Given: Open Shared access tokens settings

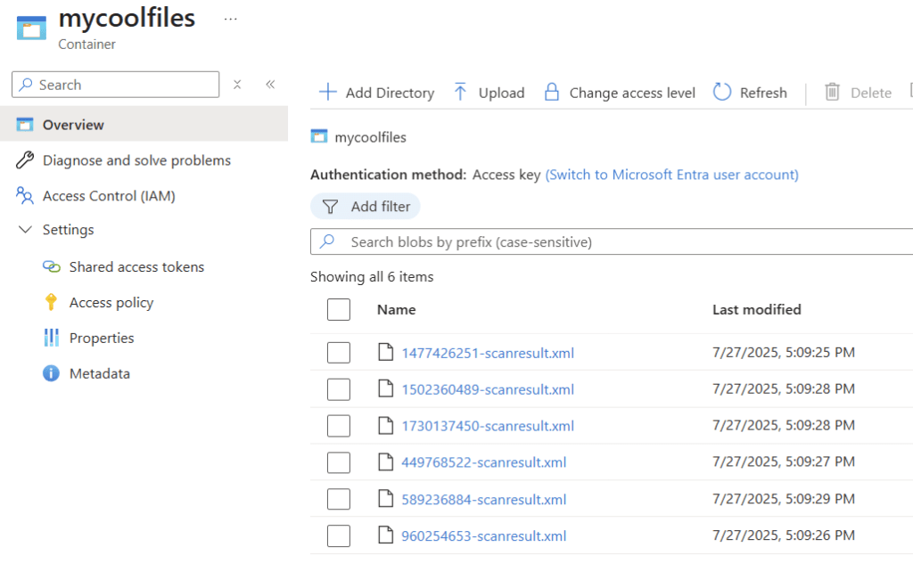Looking at the screenshot, I should tap(136, 267).
